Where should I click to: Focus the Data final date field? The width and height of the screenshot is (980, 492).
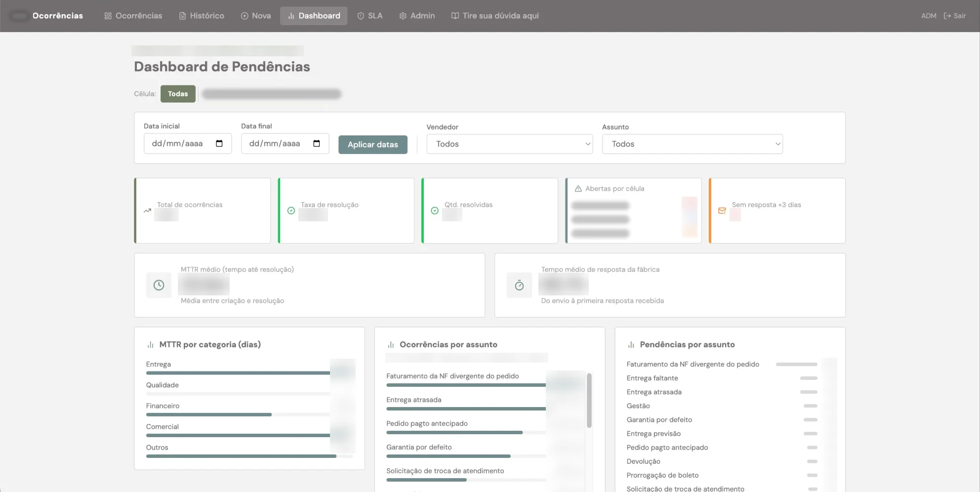(285, 144)
